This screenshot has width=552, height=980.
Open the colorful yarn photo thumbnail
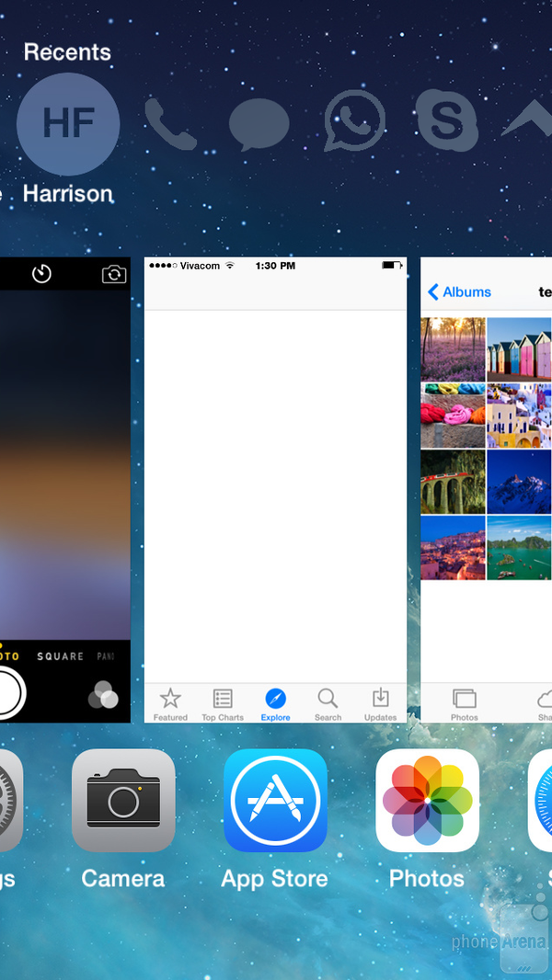(453, 416)
